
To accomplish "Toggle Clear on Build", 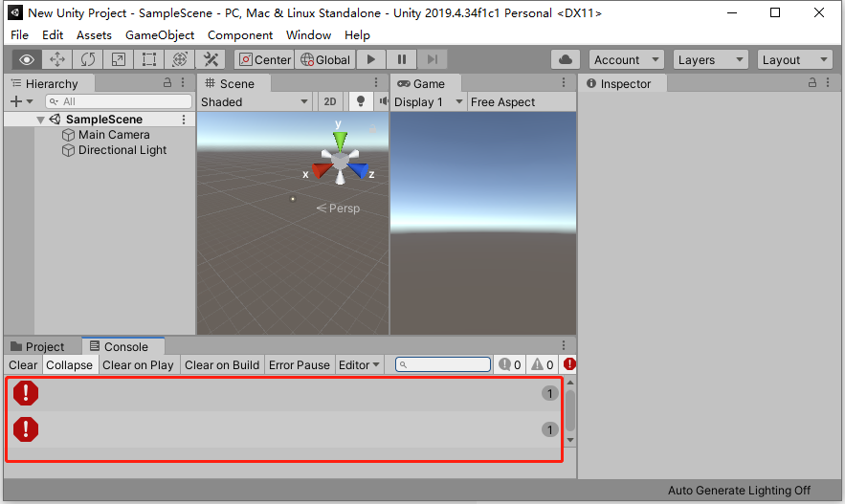I will coord(221,365).
